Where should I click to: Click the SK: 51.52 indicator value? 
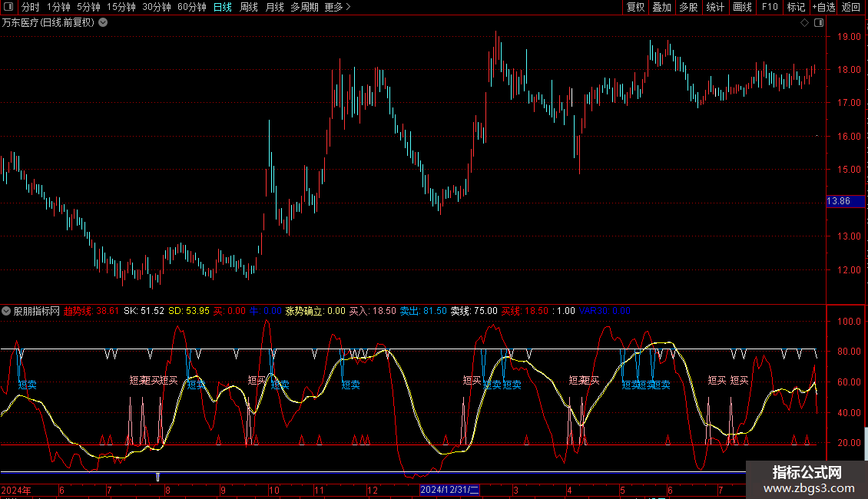(144, 311)
